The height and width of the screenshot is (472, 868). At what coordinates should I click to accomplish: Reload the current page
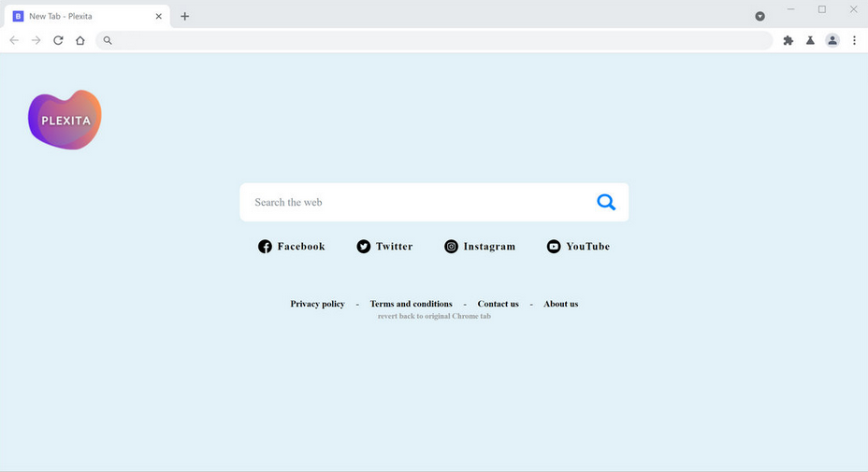pos(58,40)
